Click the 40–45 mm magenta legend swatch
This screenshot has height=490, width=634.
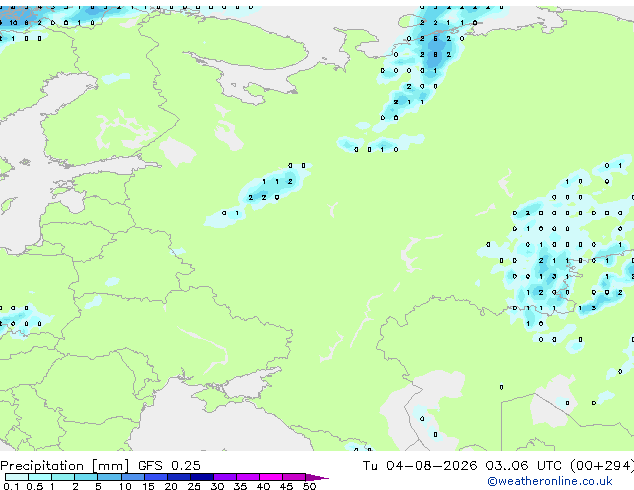pos(271,477)
